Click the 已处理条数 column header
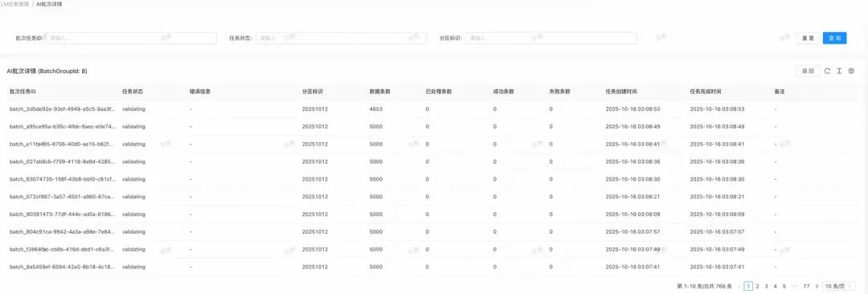The image size is (868, 294). click(x=439, y=92)
